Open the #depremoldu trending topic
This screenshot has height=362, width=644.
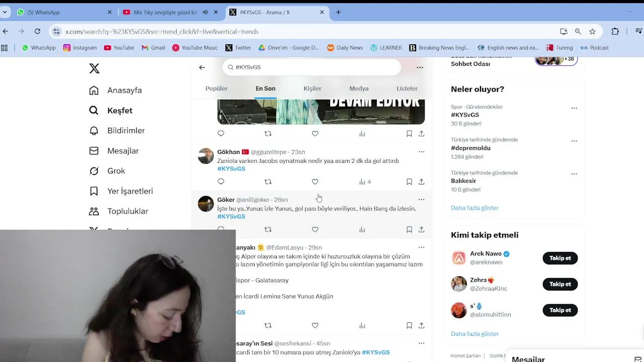pos(470,148)
